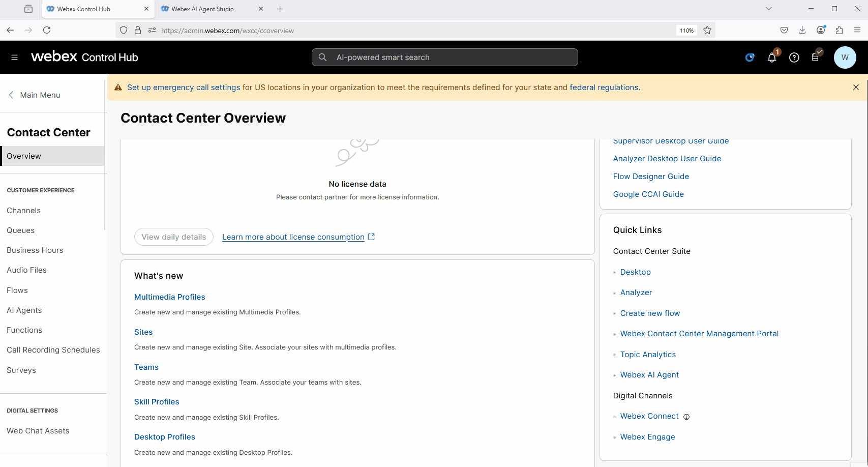Select Flows in the sidebar
Image resolution: width=868 pixels, height=467 pixels.
pyautogui.click(x=17, y=290)
